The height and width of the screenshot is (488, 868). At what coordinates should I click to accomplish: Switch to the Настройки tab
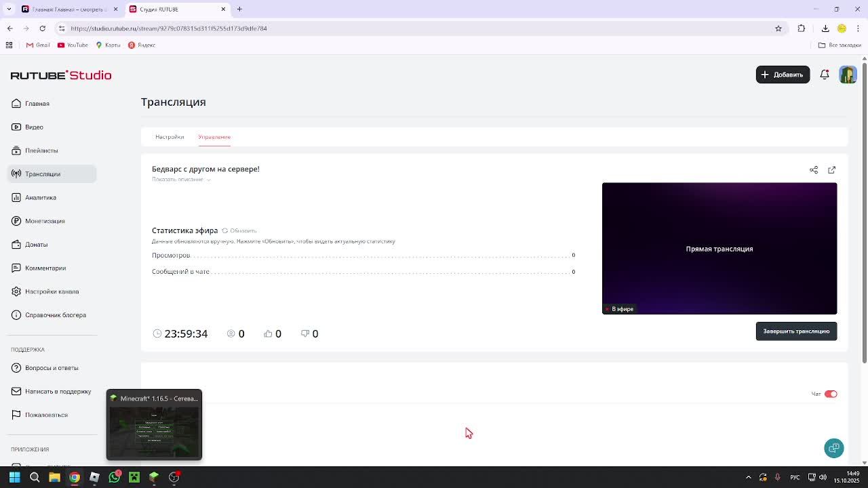click(x=170, y=137)
